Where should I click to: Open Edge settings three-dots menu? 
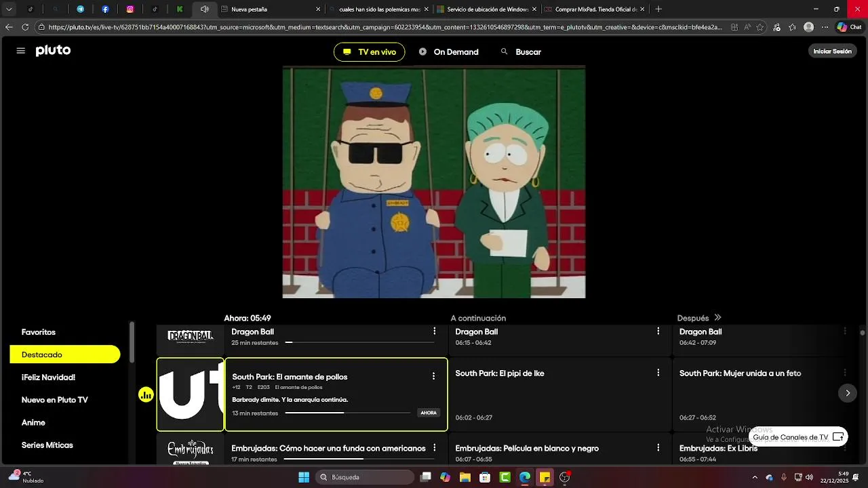pos(825,27)
